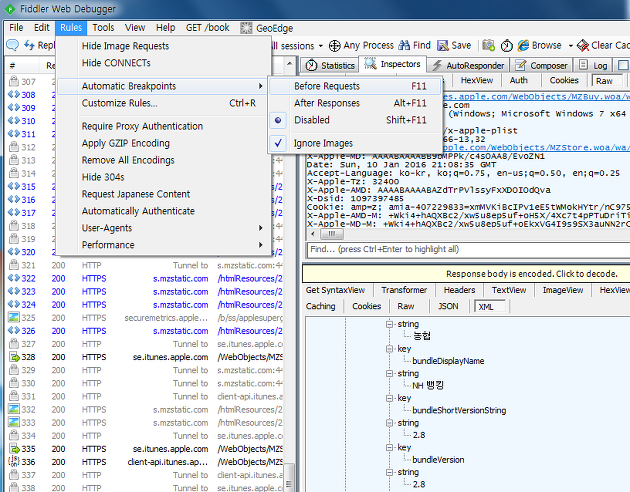
Task: Click the Find binoculars icon
Action: pos(404,45)
